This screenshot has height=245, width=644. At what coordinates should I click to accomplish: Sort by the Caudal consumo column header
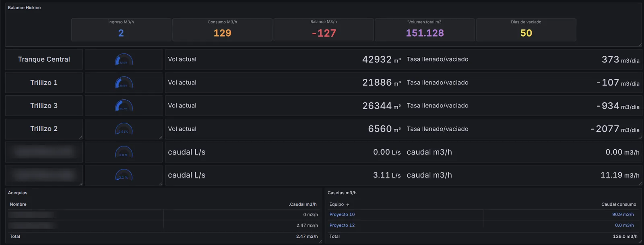619,204
